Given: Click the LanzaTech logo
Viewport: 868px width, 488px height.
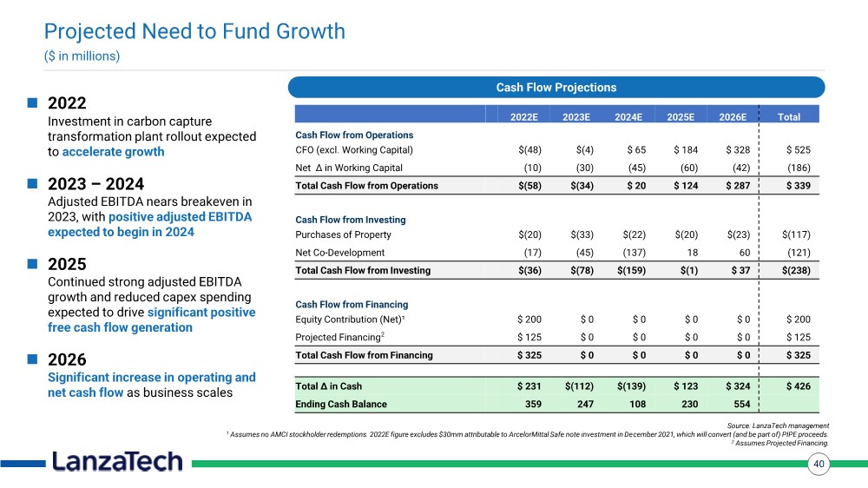Looking at the screenshot, I should pos(117,462).
